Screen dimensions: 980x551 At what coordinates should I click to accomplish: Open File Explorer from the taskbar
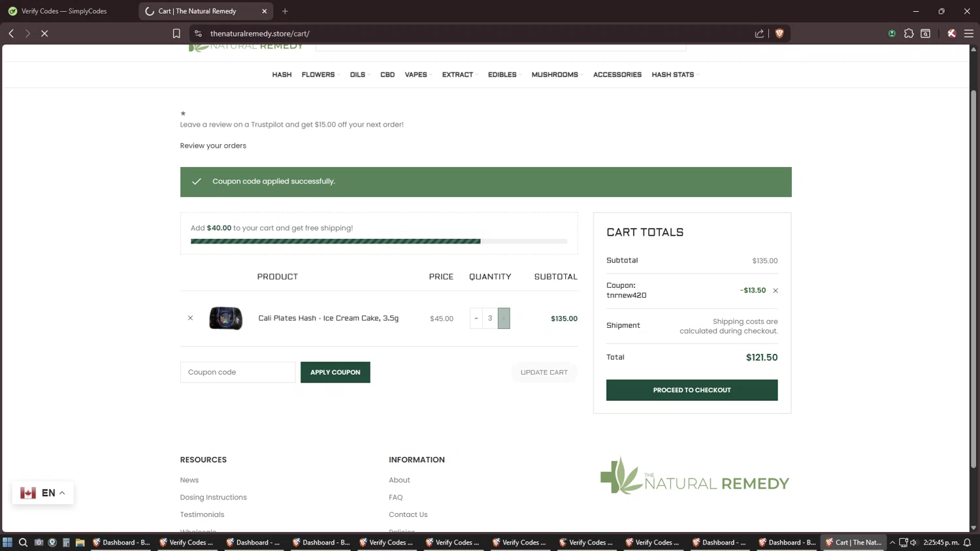[80, 542]
